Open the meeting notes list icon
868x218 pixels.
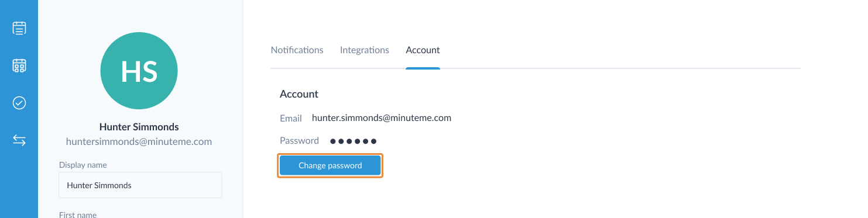coord(19,28)
